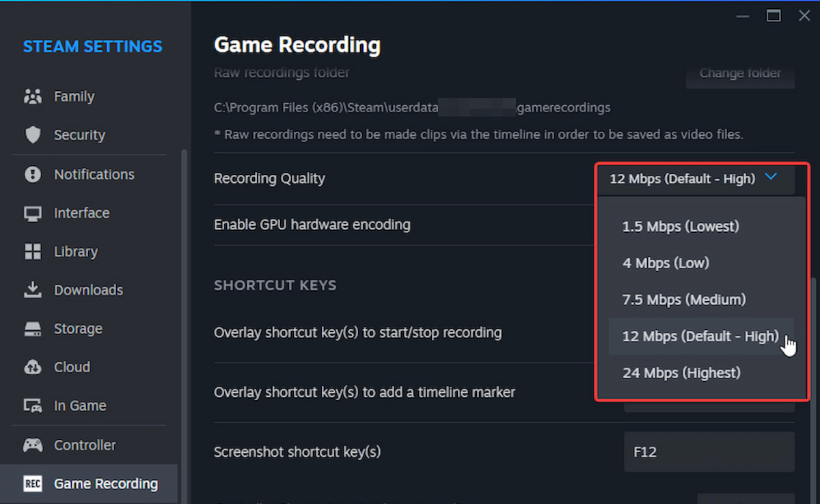Open the Security shield icon
The height and width of the screenshot is (504, 820).
[x=32, y=135]
